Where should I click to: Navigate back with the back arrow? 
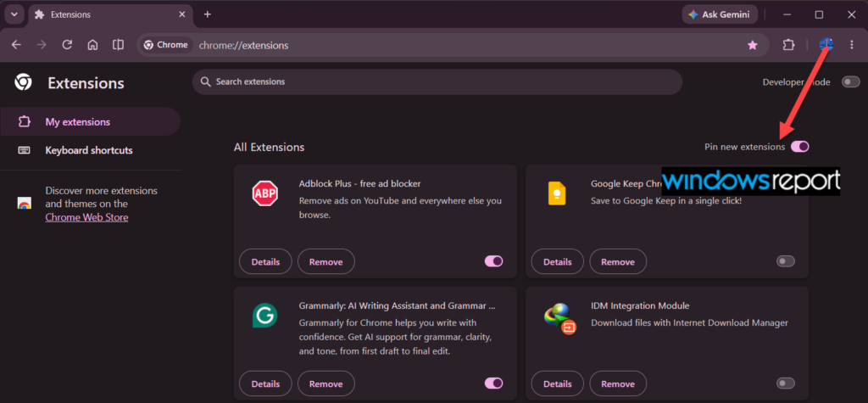(x=16, y=45)
